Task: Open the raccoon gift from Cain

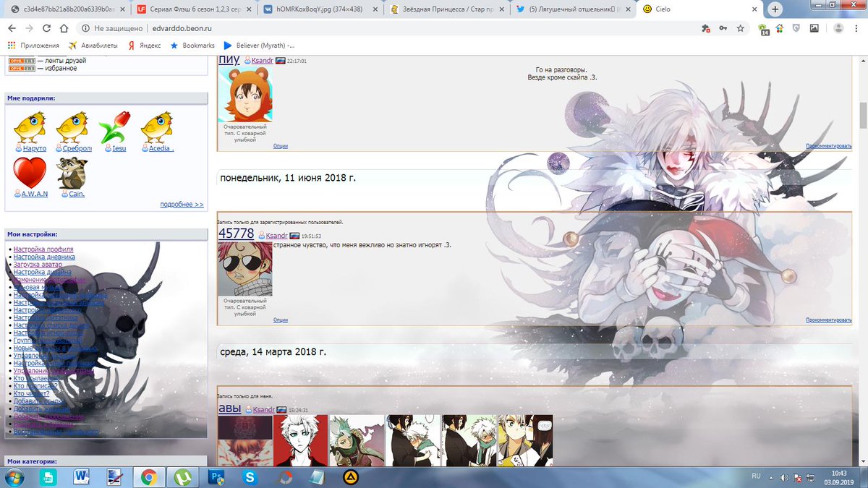Action: 73,174
